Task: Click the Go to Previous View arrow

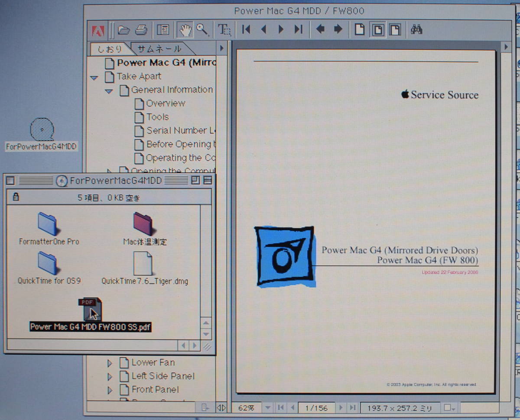Action: (320, 29)
